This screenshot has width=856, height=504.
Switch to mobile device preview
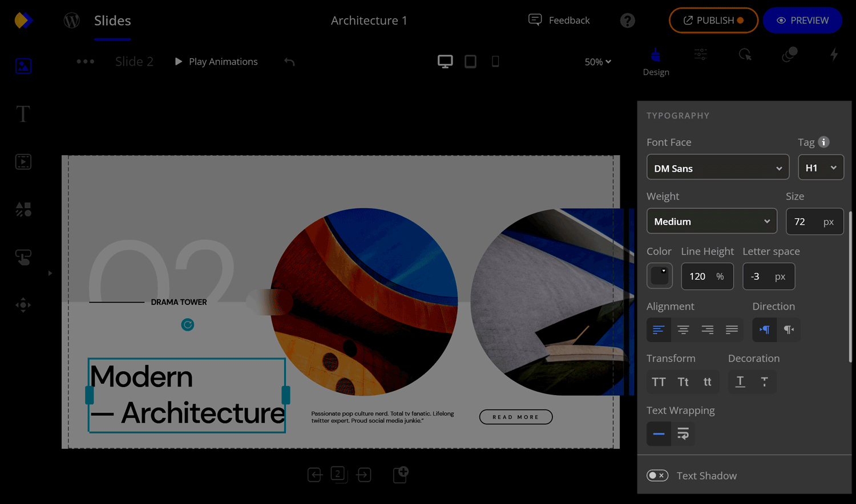click(495, 62)
